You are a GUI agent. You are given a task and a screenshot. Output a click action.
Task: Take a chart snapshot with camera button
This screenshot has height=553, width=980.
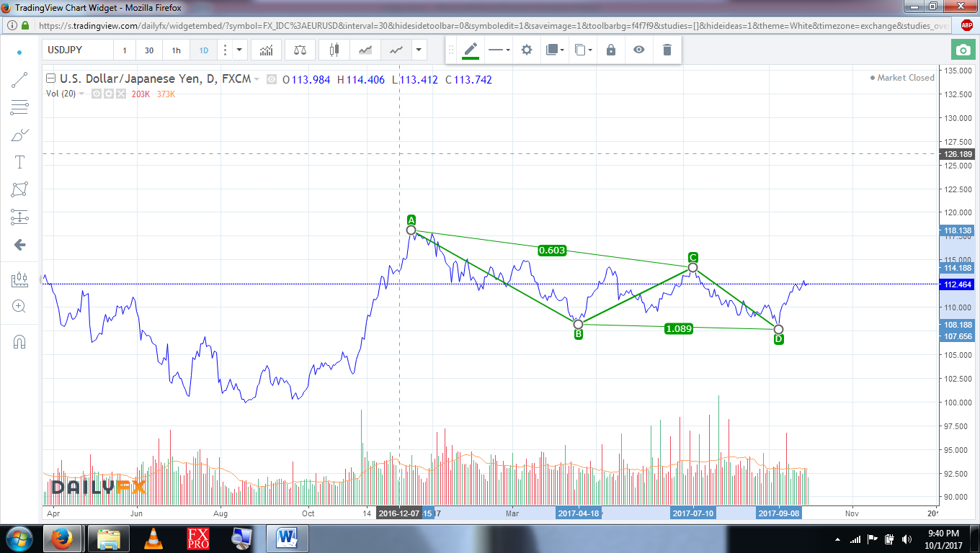pyautogui.click(x=962, y=50)
